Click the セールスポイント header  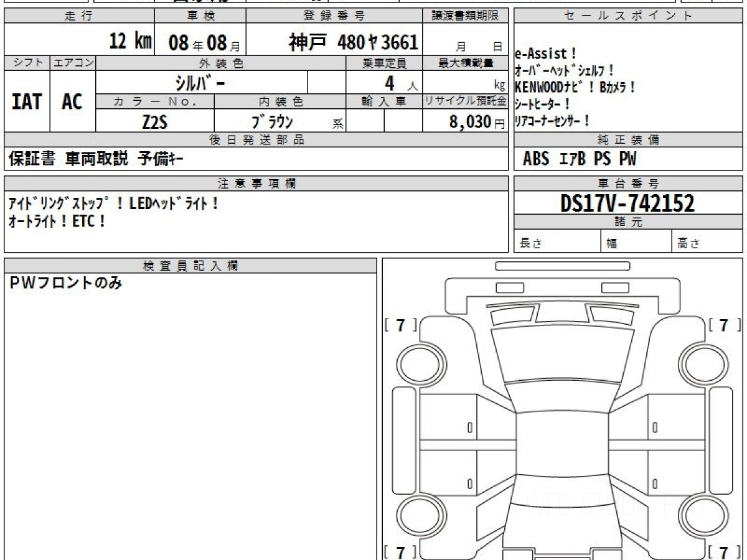[628, 16]
